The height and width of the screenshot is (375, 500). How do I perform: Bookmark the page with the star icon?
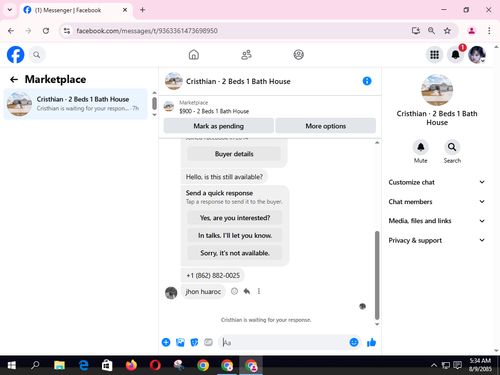tap(447, 31)
